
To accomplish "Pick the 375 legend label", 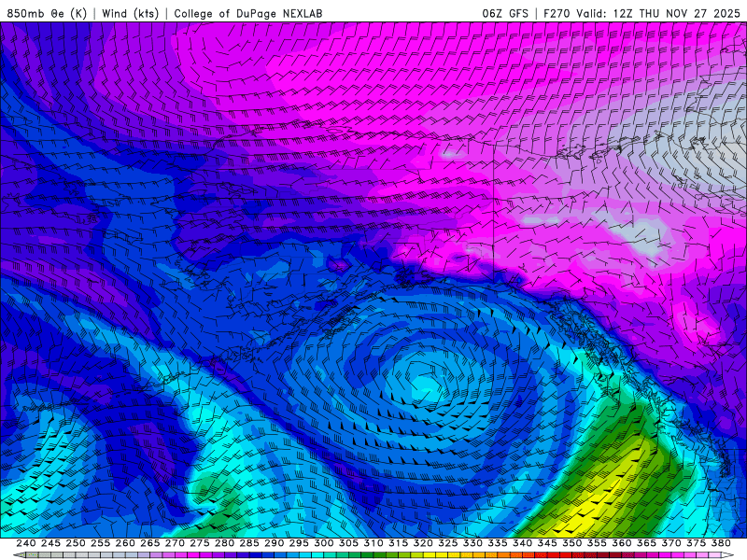I will tap(696, 543).
